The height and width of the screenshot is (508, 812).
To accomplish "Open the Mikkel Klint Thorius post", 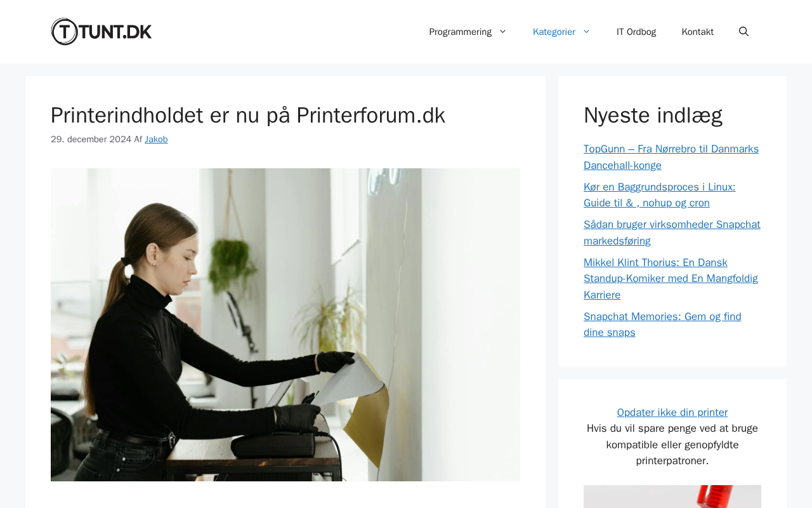I will point(671,278).
